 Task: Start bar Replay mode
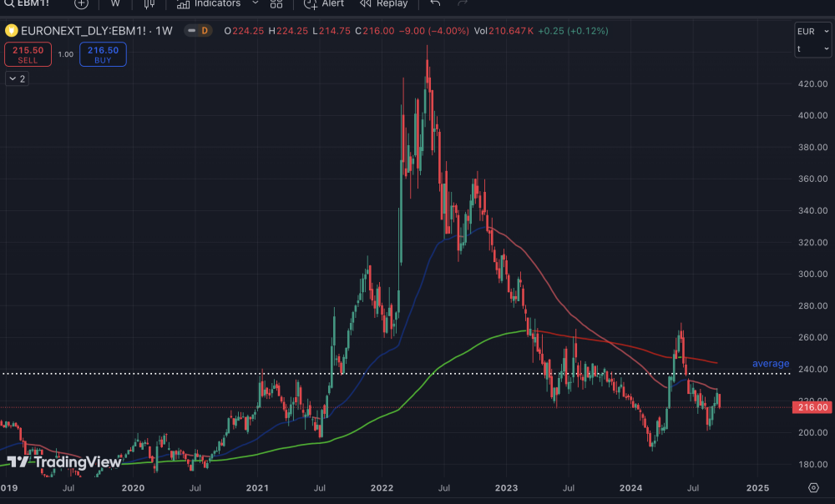click(x=383, y=3)
